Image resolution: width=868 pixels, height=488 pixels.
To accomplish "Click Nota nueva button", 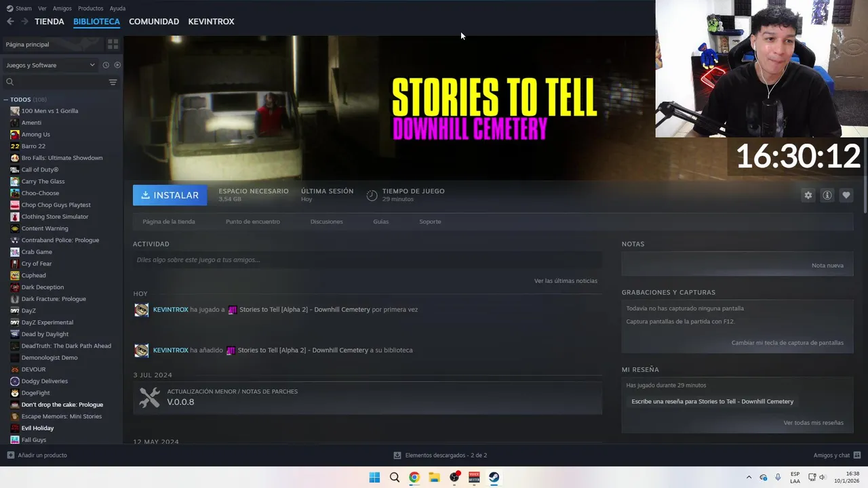I will [x=827, y=265].
